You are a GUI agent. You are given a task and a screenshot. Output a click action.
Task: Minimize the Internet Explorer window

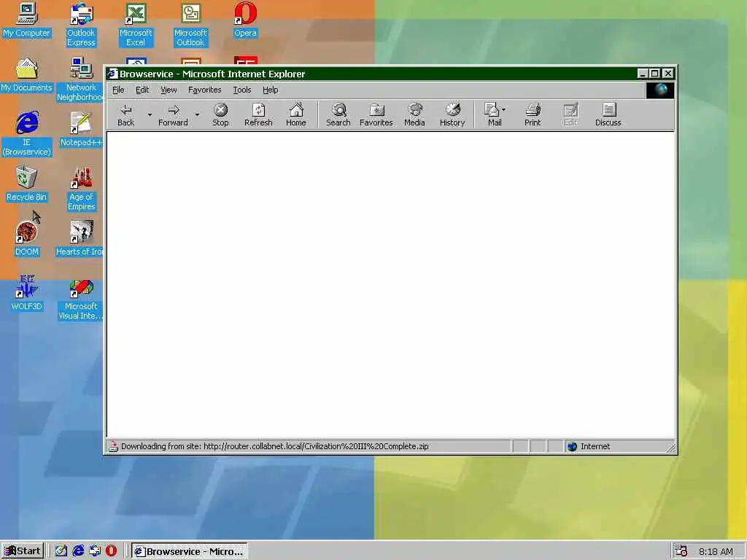643,74
